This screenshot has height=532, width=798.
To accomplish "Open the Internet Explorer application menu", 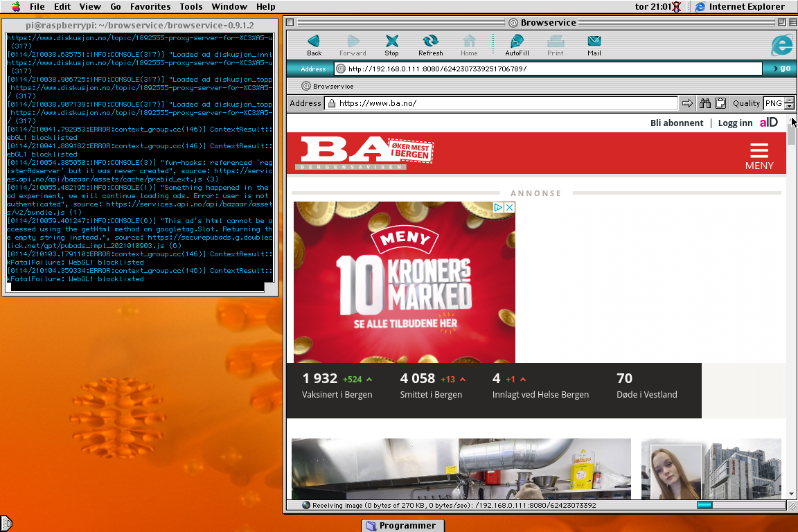I will (741, 7).
